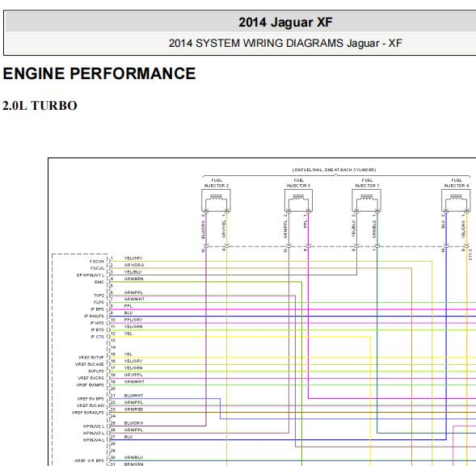Click the 'VREF 5VCRS' signal label
Screen dimensions: 476x466
click(91, 378)
